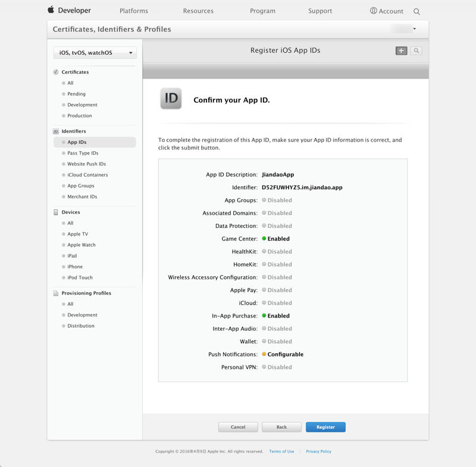Click the JiandaoApp description value

coord(278,174)
